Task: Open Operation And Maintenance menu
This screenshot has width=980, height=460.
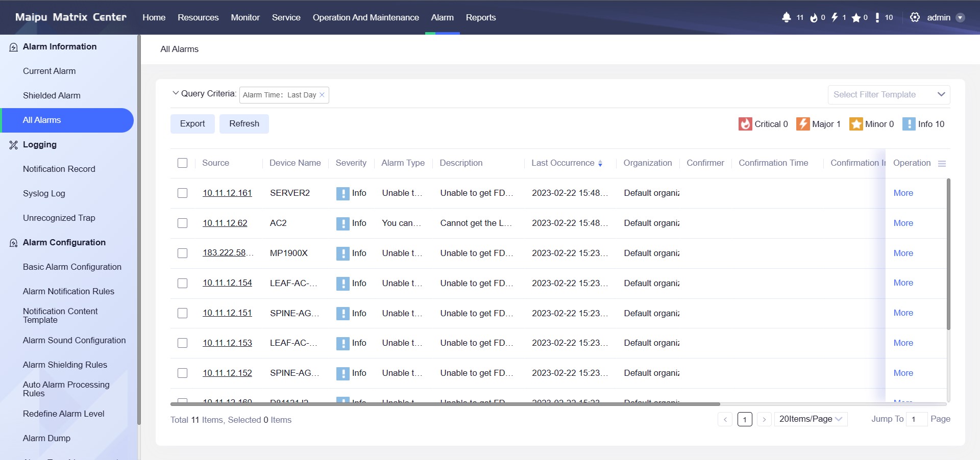Action: tap(365, 17)
